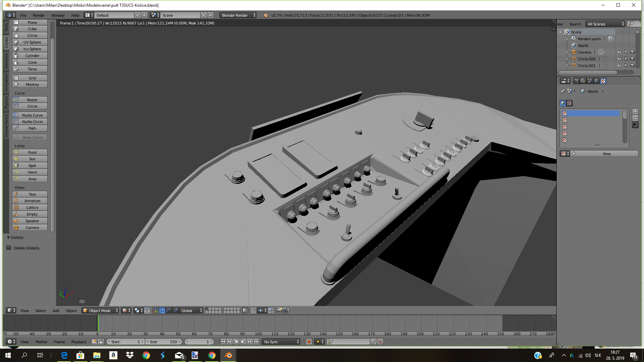Expand the Circle.001 tree item
Viewport: 644px width, 362px height.
(567, 66)
